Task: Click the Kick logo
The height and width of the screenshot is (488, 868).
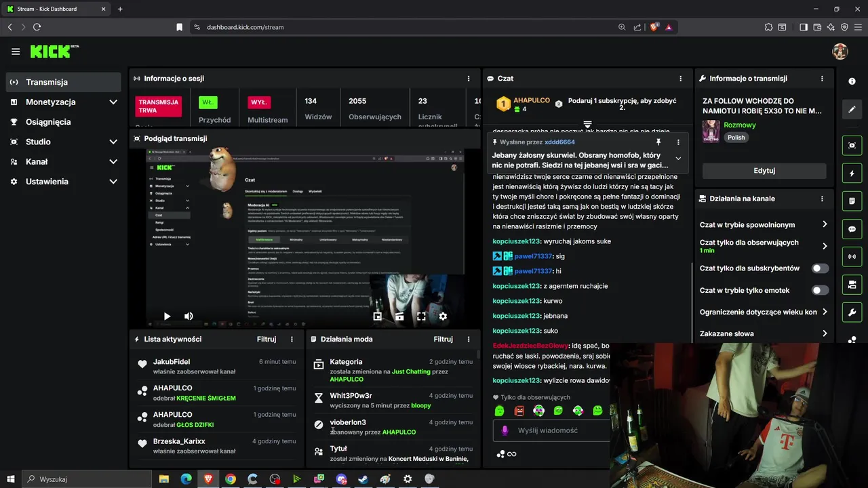Action: point(54,52)
